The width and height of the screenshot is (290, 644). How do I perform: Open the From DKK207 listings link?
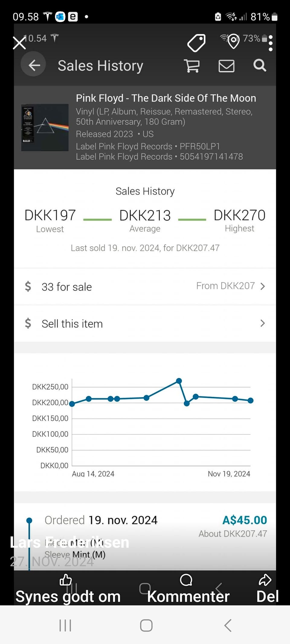(225, 286)
